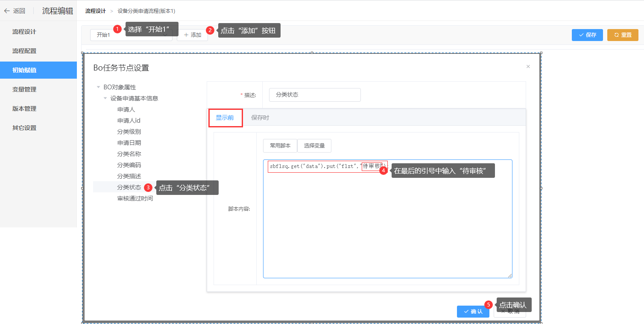Click the 设备分类申请流程(版本1) breadcrumb text

pos(146,11)
